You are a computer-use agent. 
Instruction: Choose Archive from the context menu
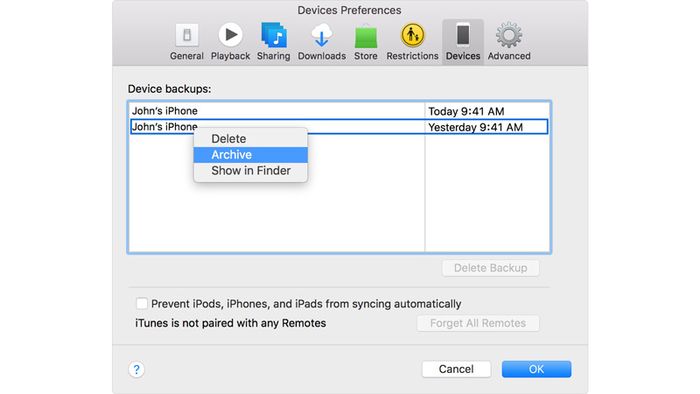pos(250,155)
